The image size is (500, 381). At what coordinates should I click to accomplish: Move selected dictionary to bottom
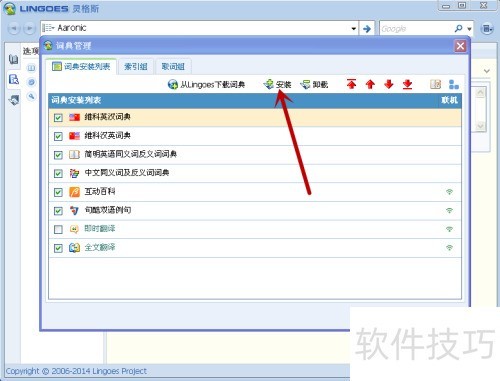tap(407, 84)
